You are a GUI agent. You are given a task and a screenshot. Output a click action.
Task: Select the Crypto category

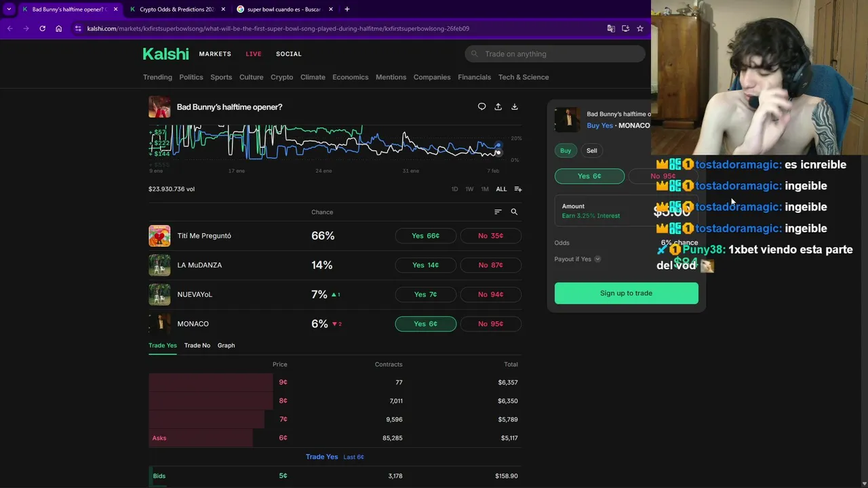[x=282, y=77]
